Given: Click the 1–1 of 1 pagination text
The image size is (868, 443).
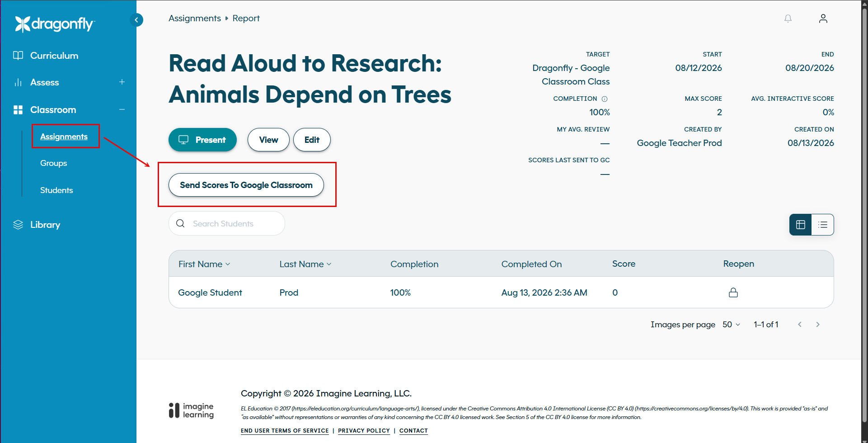Looking at the screenshot, I should click(766, 325).
